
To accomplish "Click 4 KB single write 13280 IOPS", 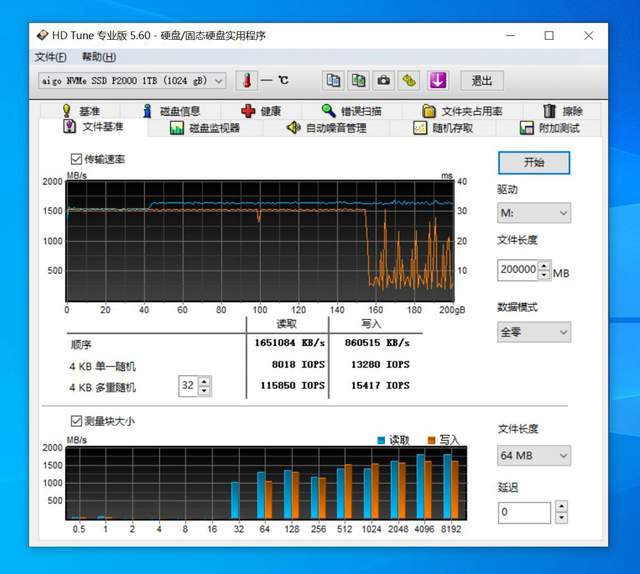I will (380, 364).
